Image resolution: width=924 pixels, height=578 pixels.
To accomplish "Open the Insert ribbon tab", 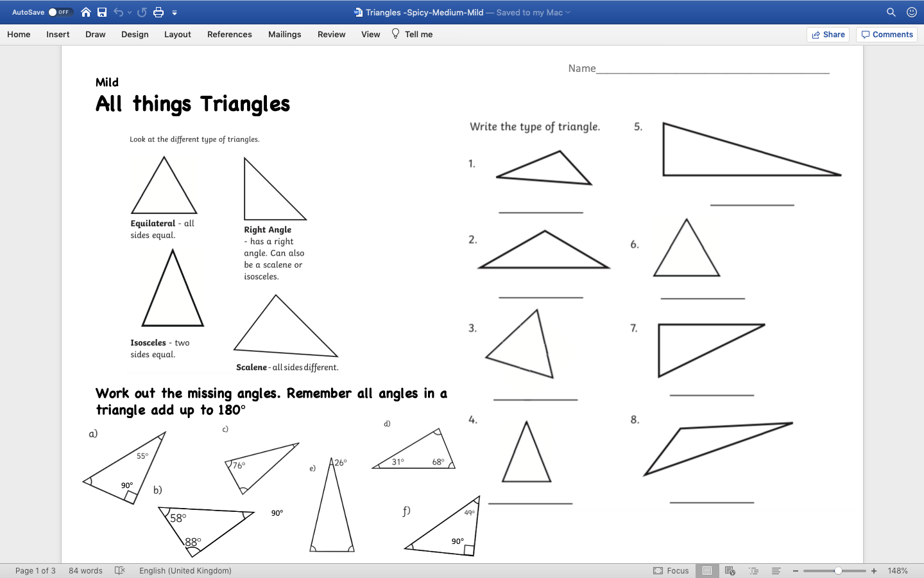I will click(58, 35).
